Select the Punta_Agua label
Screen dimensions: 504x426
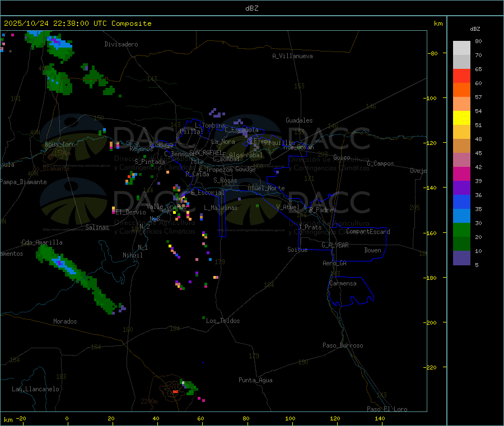255,380
